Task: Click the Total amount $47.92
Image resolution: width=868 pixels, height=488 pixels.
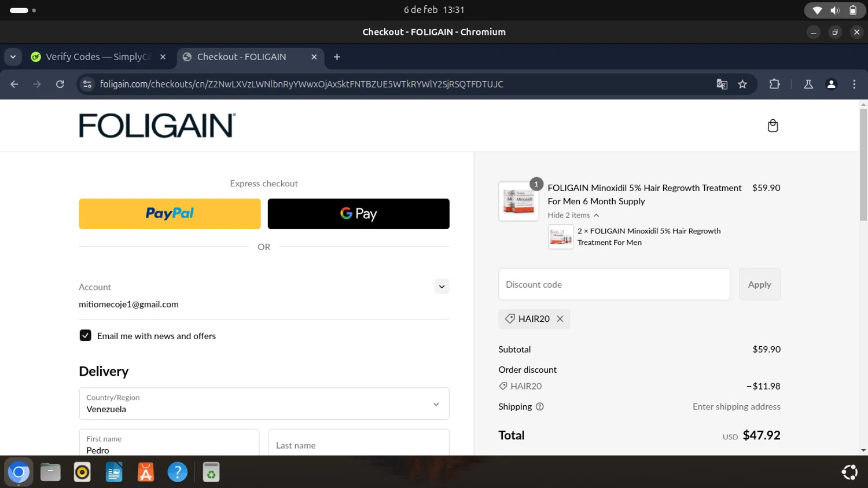Action: [x=761, y=435]
